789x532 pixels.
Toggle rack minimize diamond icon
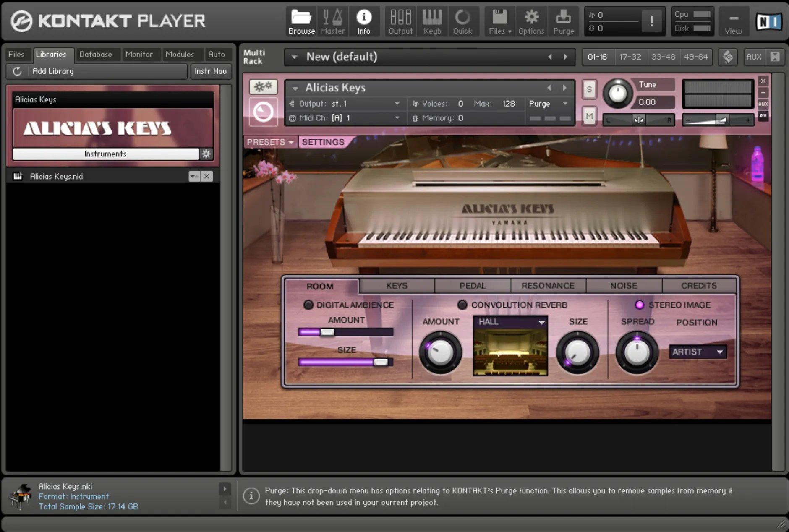(728, 57)
